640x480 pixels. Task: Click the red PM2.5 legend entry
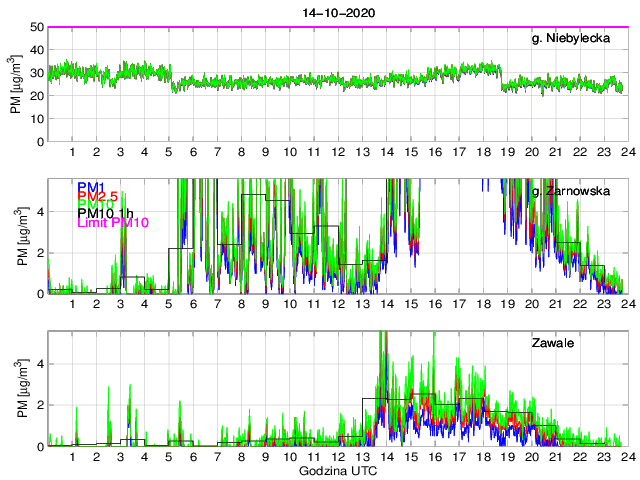point(99,198)
